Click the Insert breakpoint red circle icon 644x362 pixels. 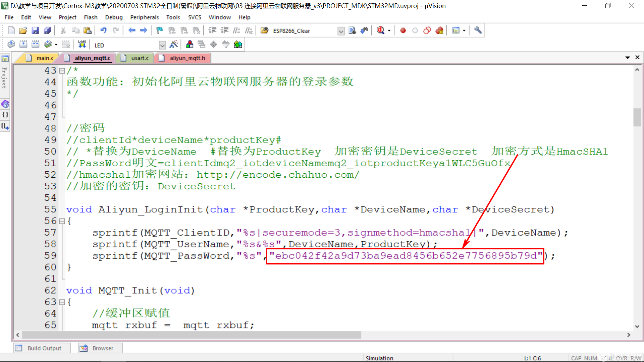coord(403,31)
